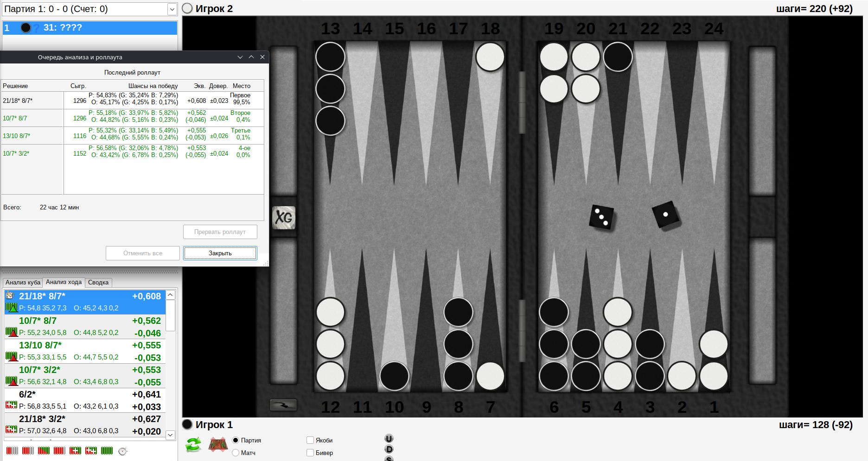Click the die showing three
The width and height of the screenshot is (868, 461).
click(x=601, y=217)
